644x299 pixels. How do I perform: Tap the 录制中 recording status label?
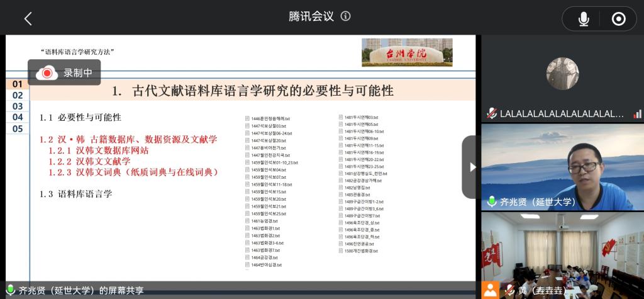(78, 73)
